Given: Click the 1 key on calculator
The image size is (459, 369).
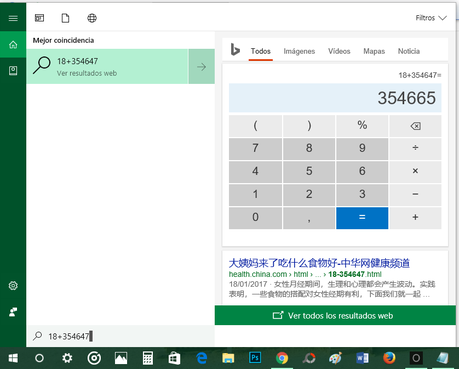Looking at the screenshot, I should point(255,195).
